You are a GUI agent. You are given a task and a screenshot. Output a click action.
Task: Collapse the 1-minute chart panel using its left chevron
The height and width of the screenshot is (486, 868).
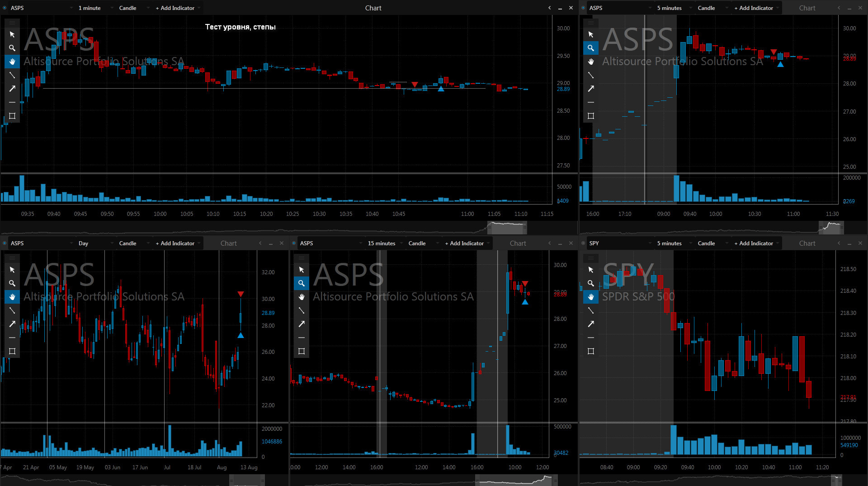549,8
